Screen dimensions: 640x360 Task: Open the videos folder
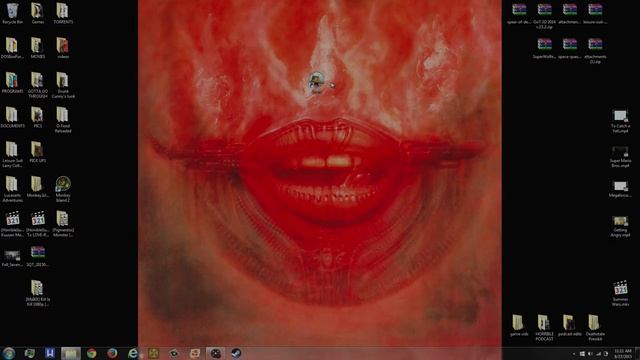(x=63, y=48)
